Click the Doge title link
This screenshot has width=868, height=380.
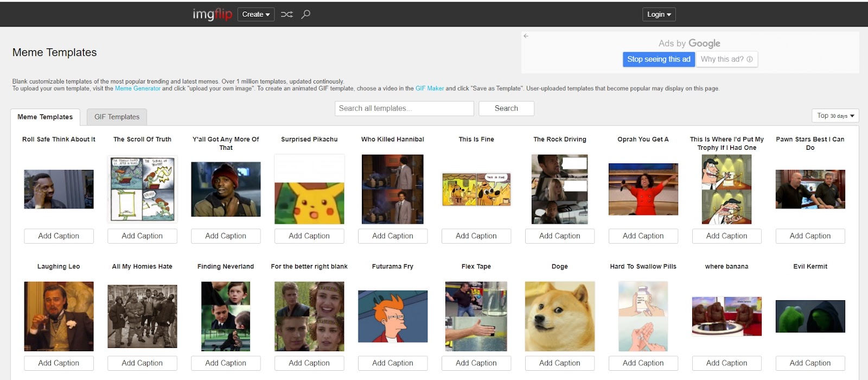coord(560,267)
